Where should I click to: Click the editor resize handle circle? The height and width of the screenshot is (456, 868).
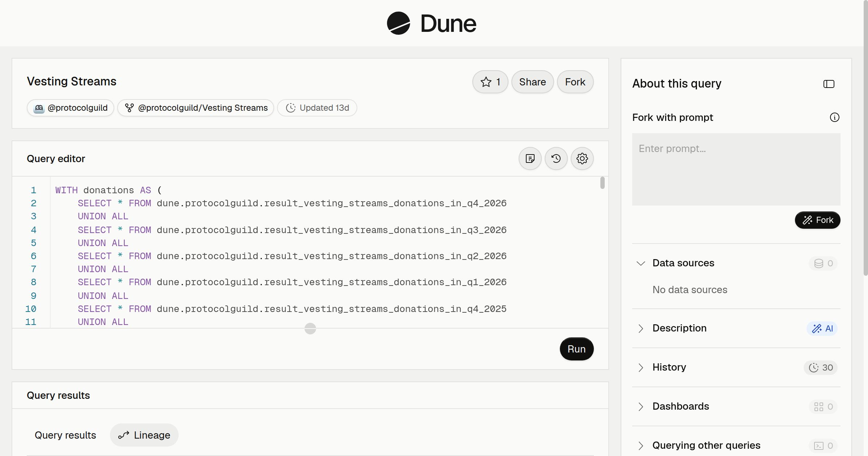(x=310, y=329)
